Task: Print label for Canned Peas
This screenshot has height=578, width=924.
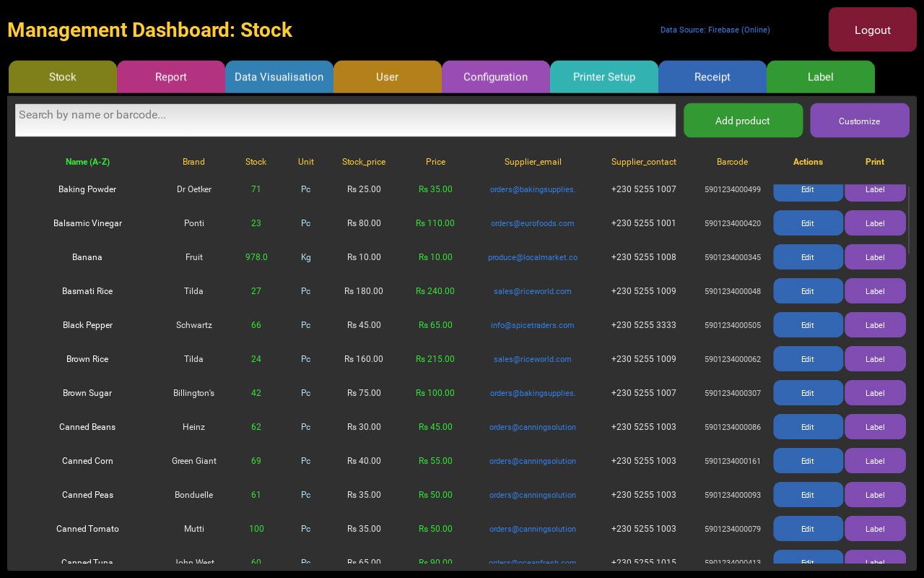Action: 875,495
